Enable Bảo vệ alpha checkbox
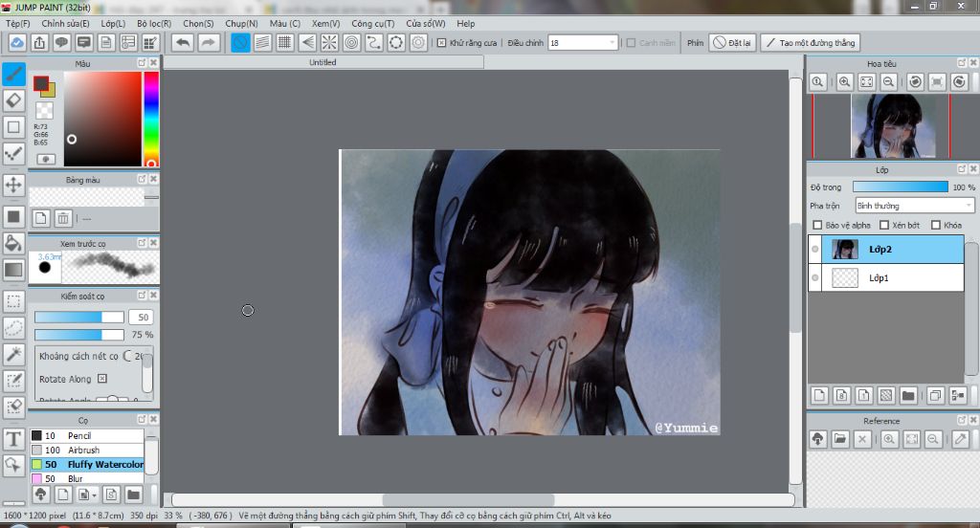The width and height of the screenshot is (980, 528). click(817, 225)
